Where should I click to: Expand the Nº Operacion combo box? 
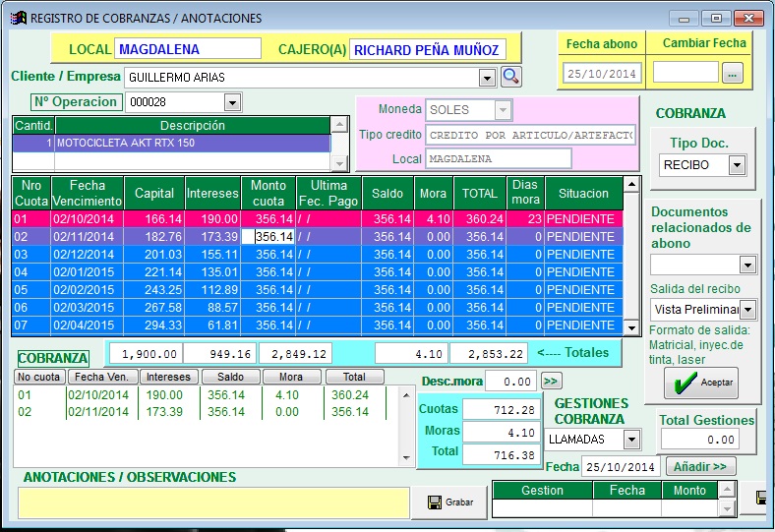[x=232, y=102]
